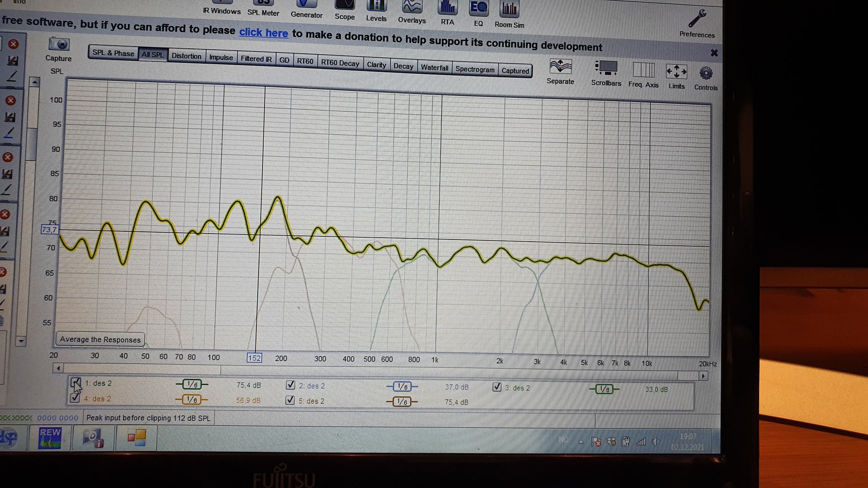Open graph Controls gear icon
This screenshot has width=868, height=488.
(706, 73)
